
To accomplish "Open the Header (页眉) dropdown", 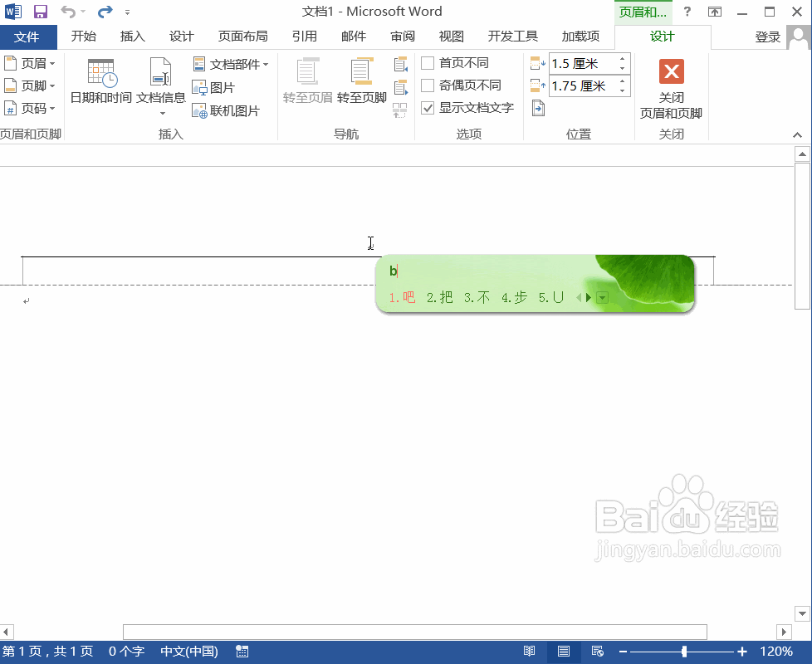I will point(29,63).
